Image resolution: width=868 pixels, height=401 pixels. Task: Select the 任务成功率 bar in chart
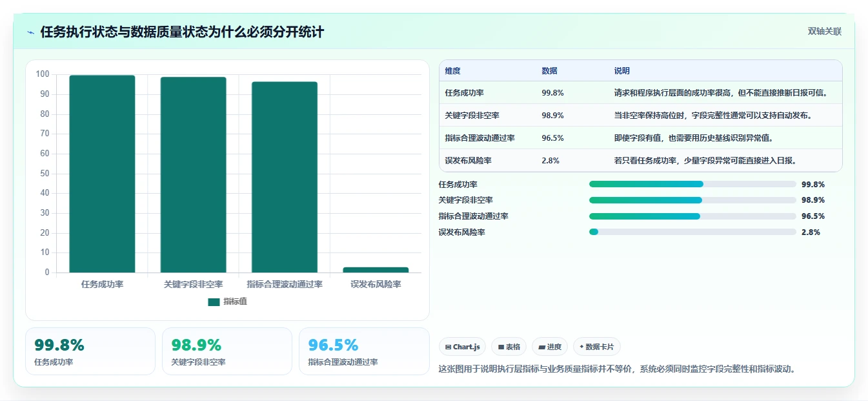pos(102,174)
